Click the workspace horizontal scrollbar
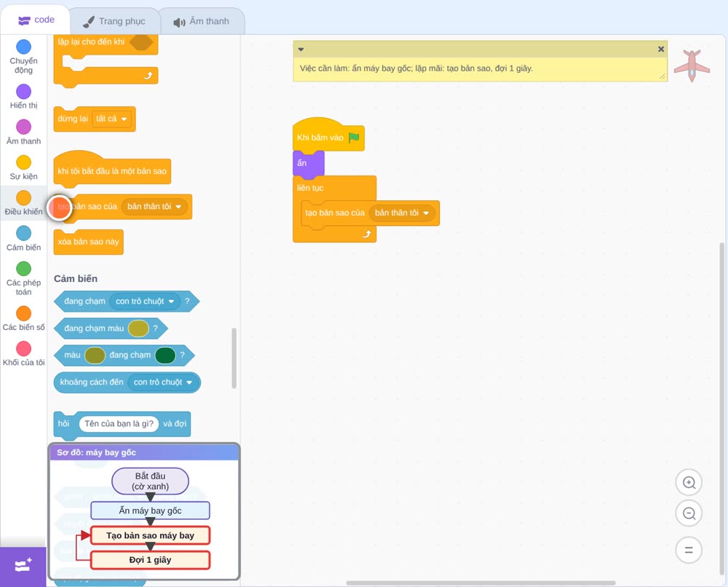The height and width of the screenshot is (587, 728). pos(480,583)
